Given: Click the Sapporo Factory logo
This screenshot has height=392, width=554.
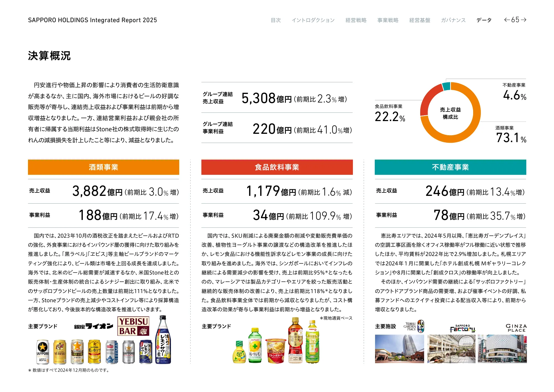Looking at the screenshot, I should pos(462,328).
